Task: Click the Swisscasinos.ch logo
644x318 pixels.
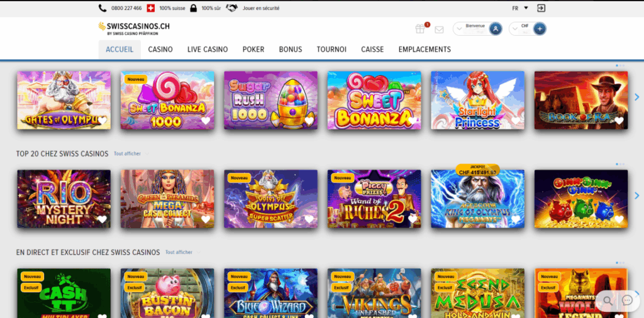Action: [x=134, y=28]
